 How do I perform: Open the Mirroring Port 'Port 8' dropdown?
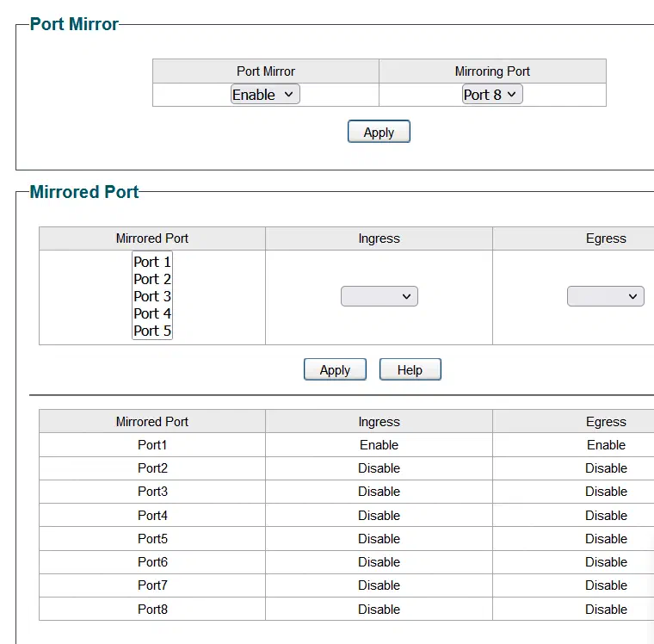(491, 95)
